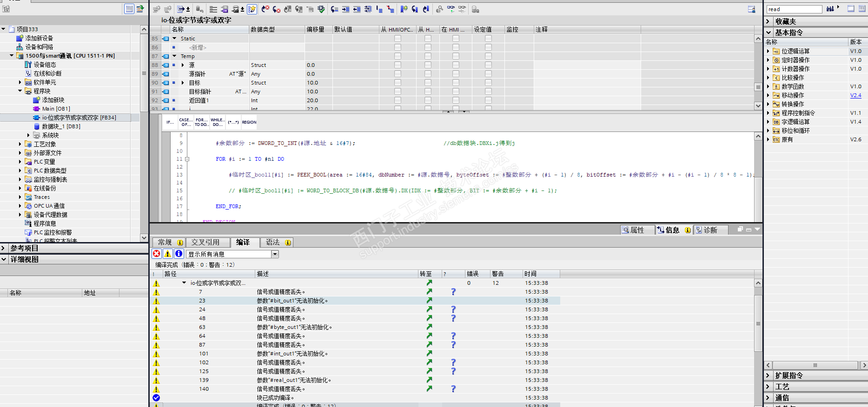This screenshot has height=407, width=868.
Task: Click help question mark for line 7
Action: (453, 292)
